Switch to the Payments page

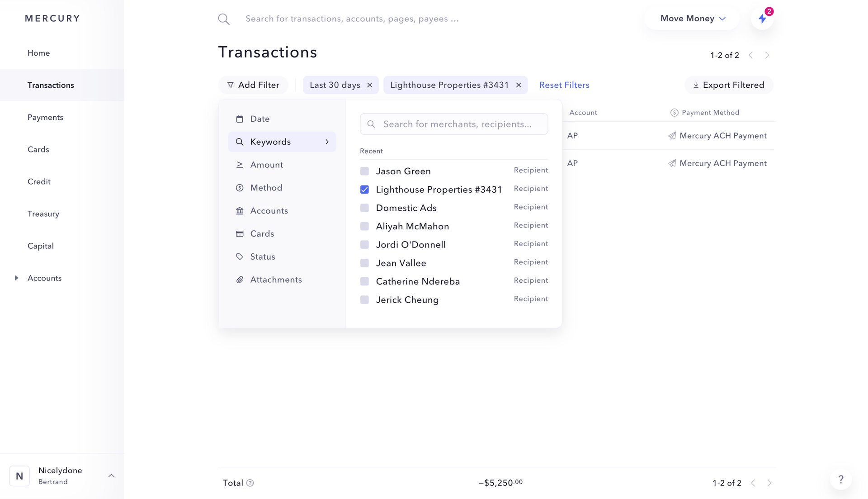click(45, 117)
